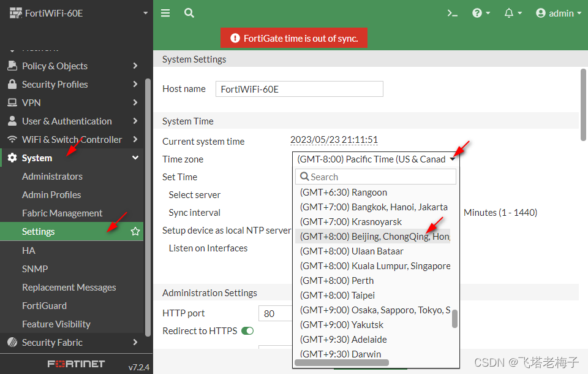Select (GMT+9:30) Darwin time zone
Screen dimensions: 588x374
click(x=340, y=354)
